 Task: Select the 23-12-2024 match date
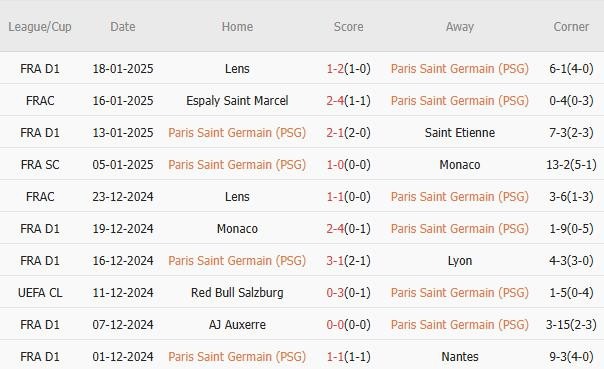pos(122,196)
